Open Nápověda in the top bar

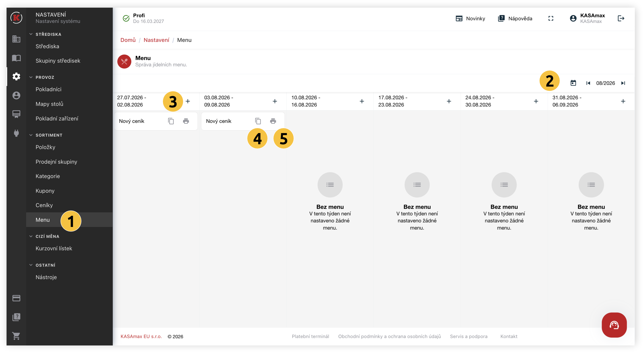tap(515, 19)
